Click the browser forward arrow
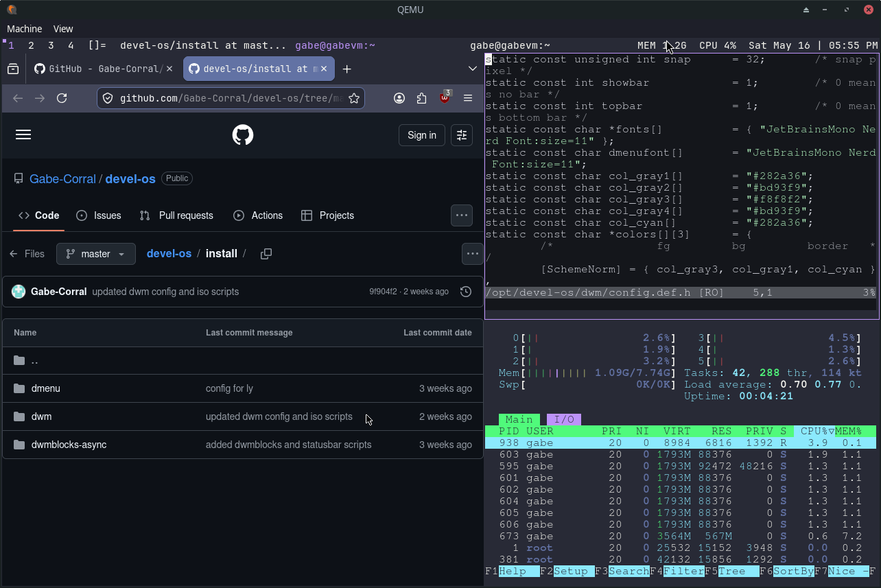The width and height of the screenshot is (881, 588). pos(40,98)
